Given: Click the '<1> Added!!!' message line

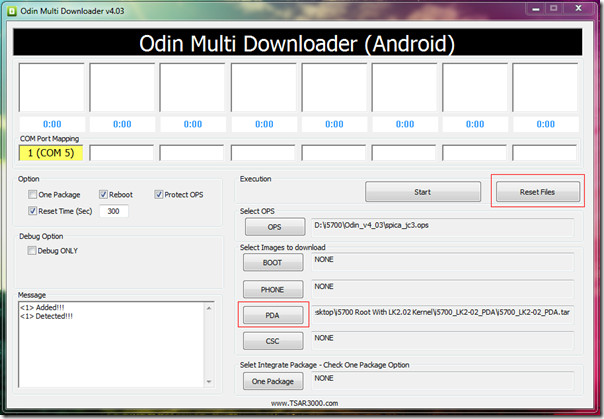Looking at the screenshot, I should click(42, 307).
